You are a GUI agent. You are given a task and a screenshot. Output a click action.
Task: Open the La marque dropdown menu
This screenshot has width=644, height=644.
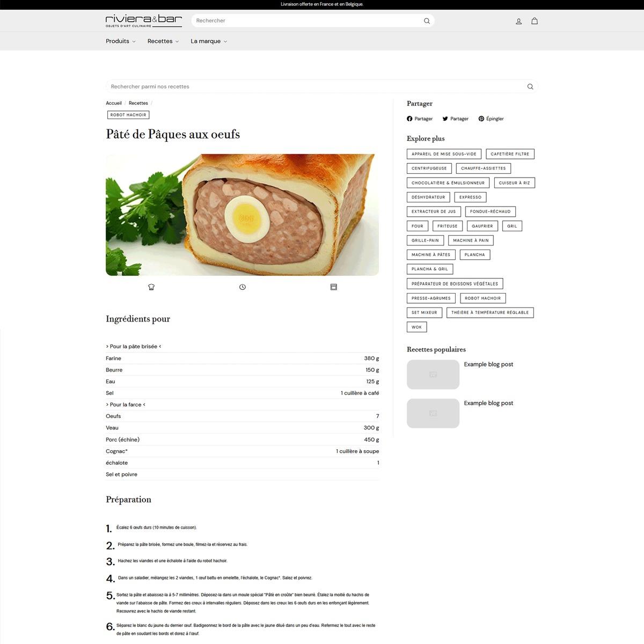pyautogui.click(x=208, y=41)
